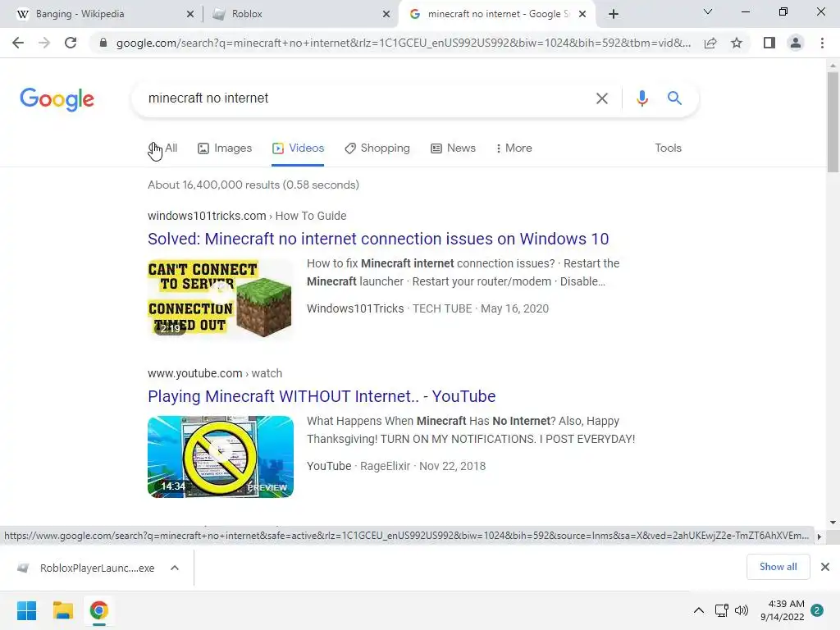The image size is (840, 630).
Task: Open the Chrome three-dot menu
Action: tap(822, 43)
